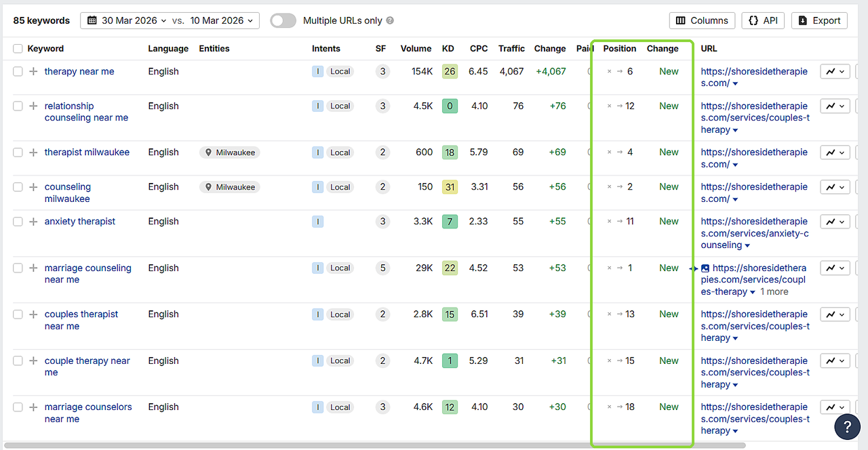The height and width of the screenshot is (450, 868).
Task: Add 'therapy near me' keyword with plus icon
Action: [33, 71]
